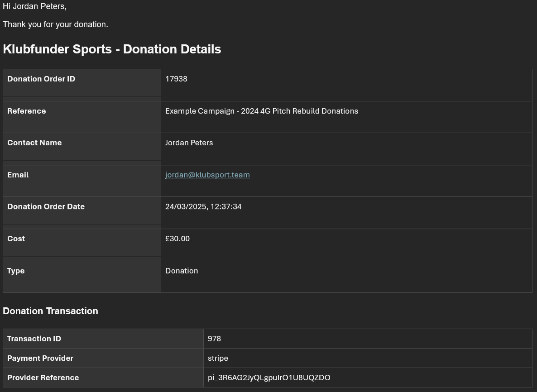
Task: Click the order date 24/03/2025, 12:37:34
Action: tap(203, 207)
